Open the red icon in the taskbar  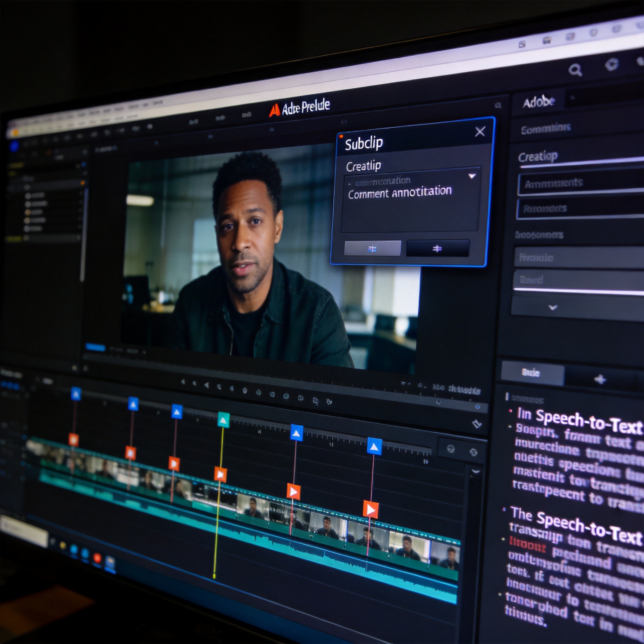click(x=97, y=558)
